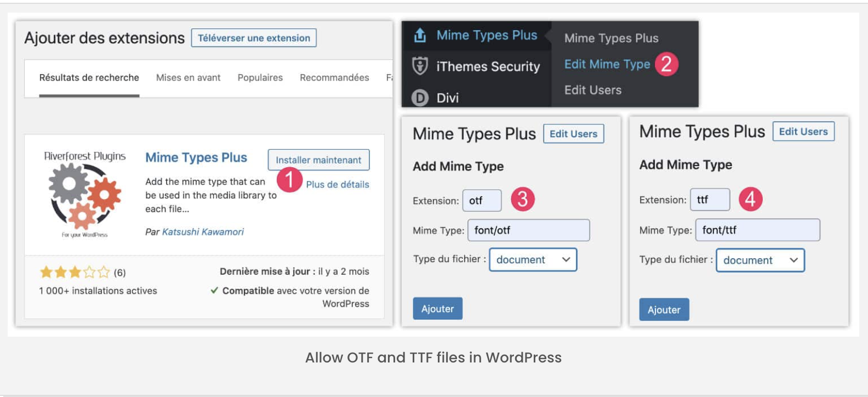Select Edit Users submenu entry
This screenshot has width=868, height=397.
tap(593, 90)
